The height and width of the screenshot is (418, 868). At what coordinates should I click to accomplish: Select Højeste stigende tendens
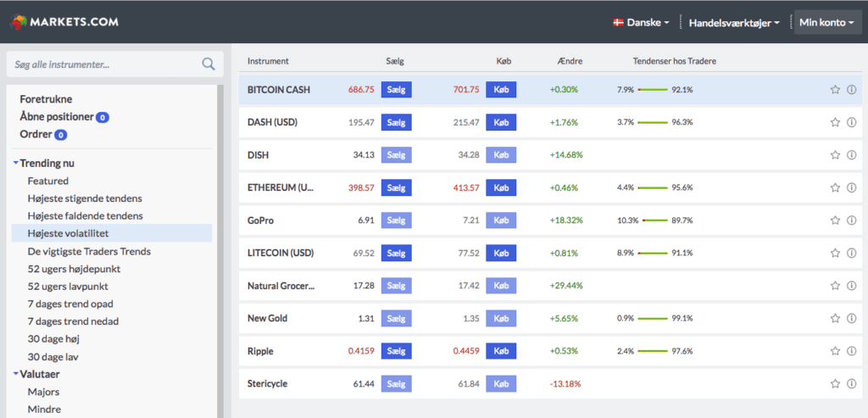click(x=85, y=198)
